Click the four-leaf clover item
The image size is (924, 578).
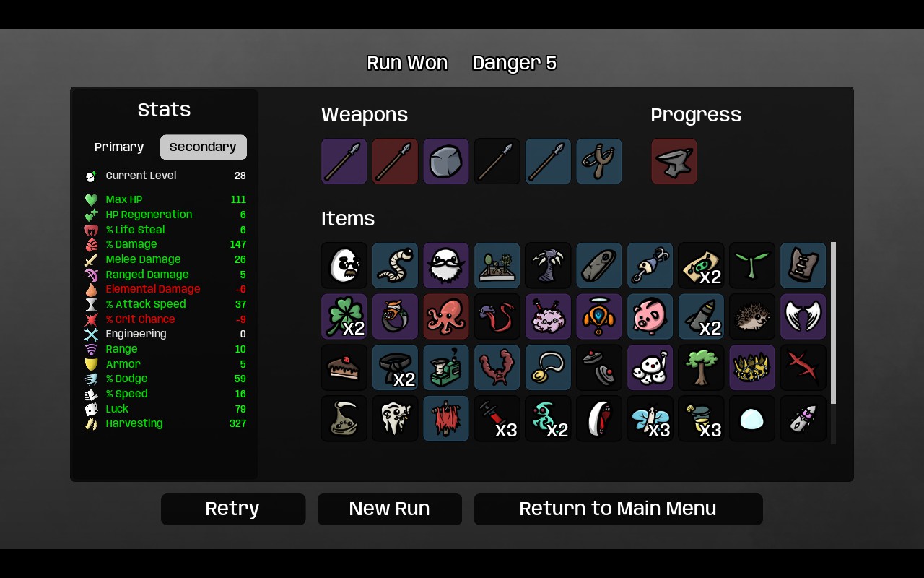tap(344, 316)
